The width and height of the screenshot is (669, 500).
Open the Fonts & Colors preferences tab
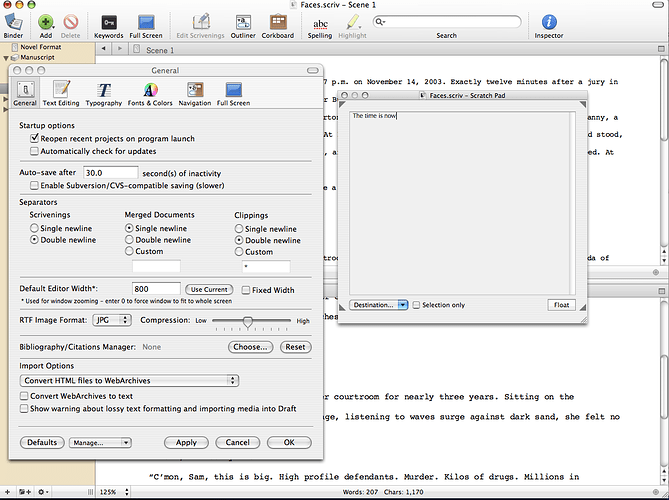pos(150,93)
